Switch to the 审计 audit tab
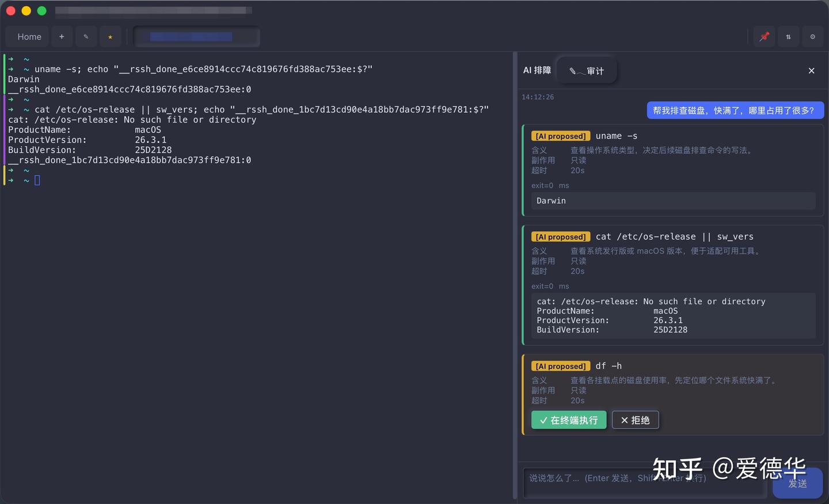 point(587,71)
